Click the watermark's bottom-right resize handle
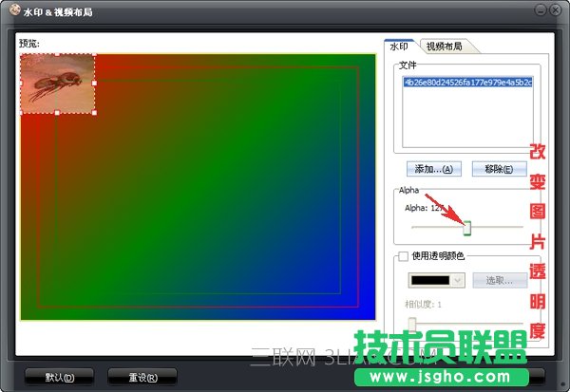The width and height of the screenshot is (570, 392). pos(94,113)
